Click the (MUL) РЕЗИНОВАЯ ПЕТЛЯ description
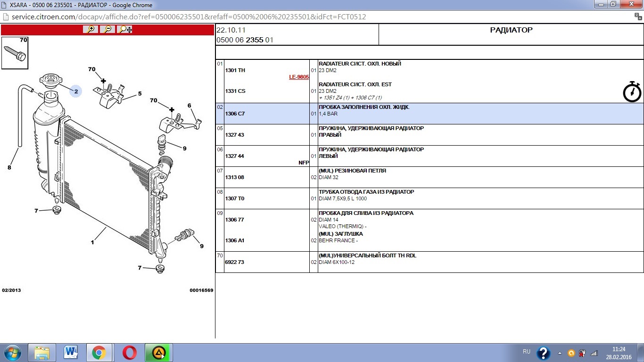The image size is (644, 362). pos(352,171)
